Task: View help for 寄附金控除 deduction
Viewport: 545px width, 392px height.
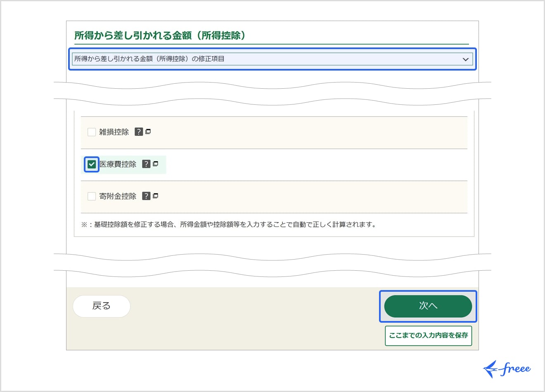Action: coord(147,196)
